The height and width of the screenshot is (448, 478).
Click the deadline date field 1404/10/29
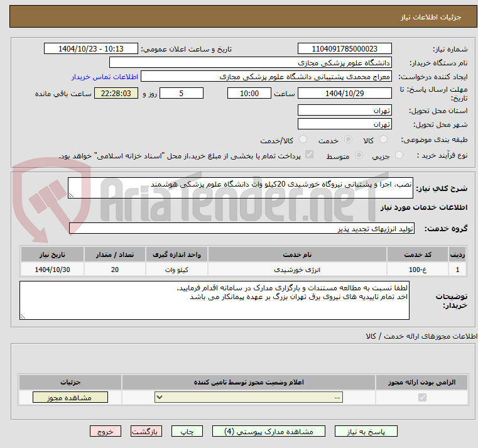click(x=344, y=94)
